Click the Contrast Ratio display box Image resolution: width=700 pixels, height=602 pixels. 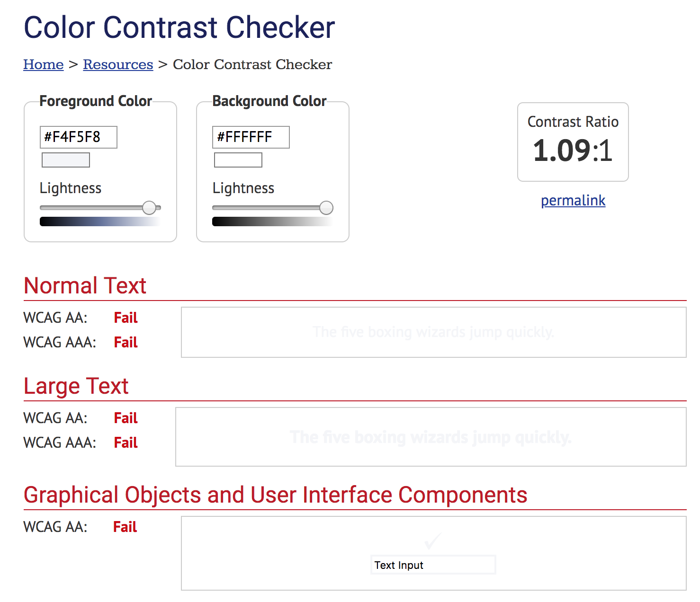[573, 142]
